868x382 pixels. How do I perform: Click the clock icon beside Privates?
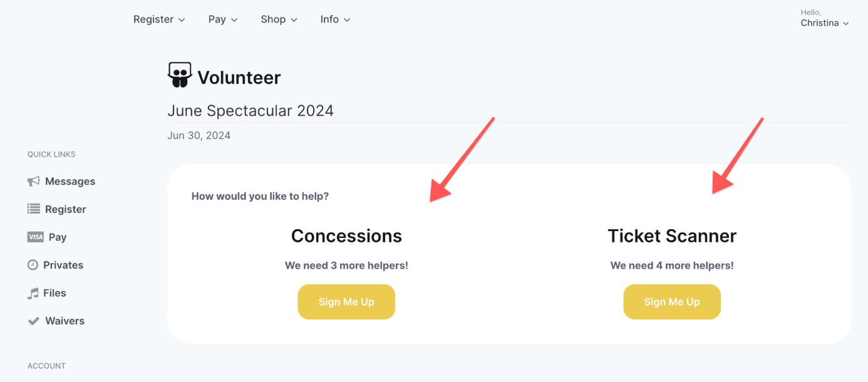(x=33, y=265)
